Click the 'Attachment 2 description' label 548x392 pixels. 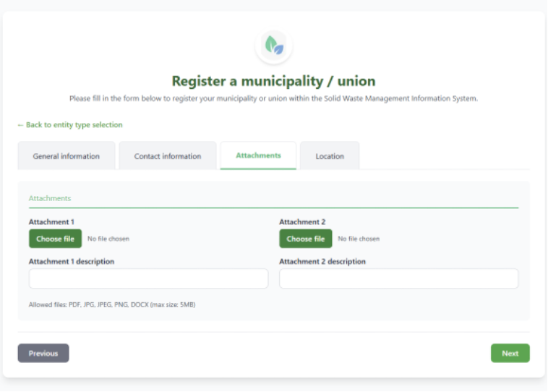322,262
